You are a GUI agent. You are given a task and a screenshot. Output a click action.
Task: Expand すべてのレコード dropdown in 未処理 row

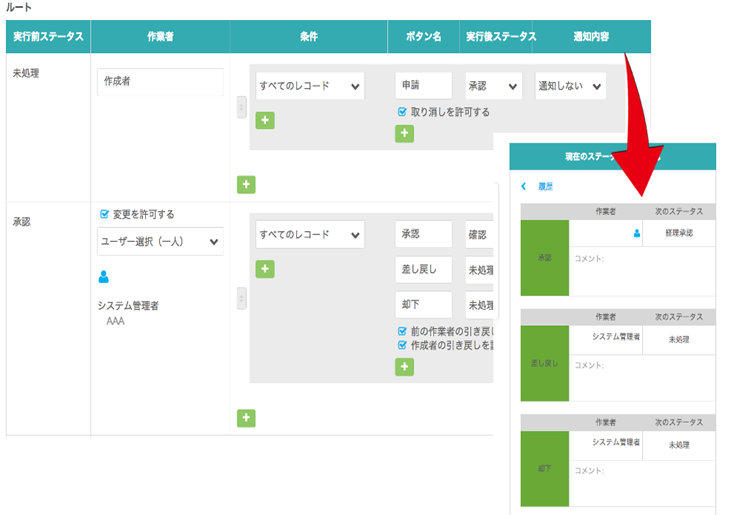pos(309,86)
